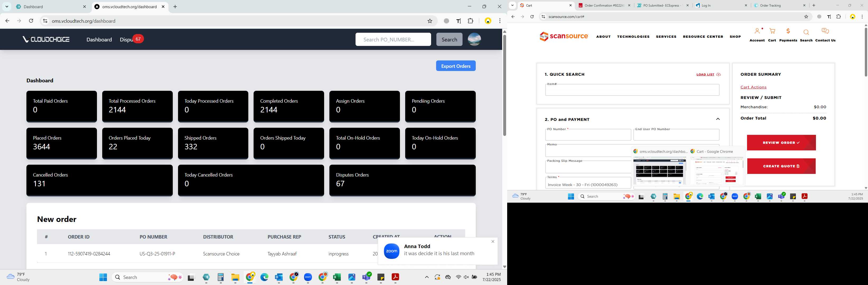Click the ScanSource logo

click(564, 36)
